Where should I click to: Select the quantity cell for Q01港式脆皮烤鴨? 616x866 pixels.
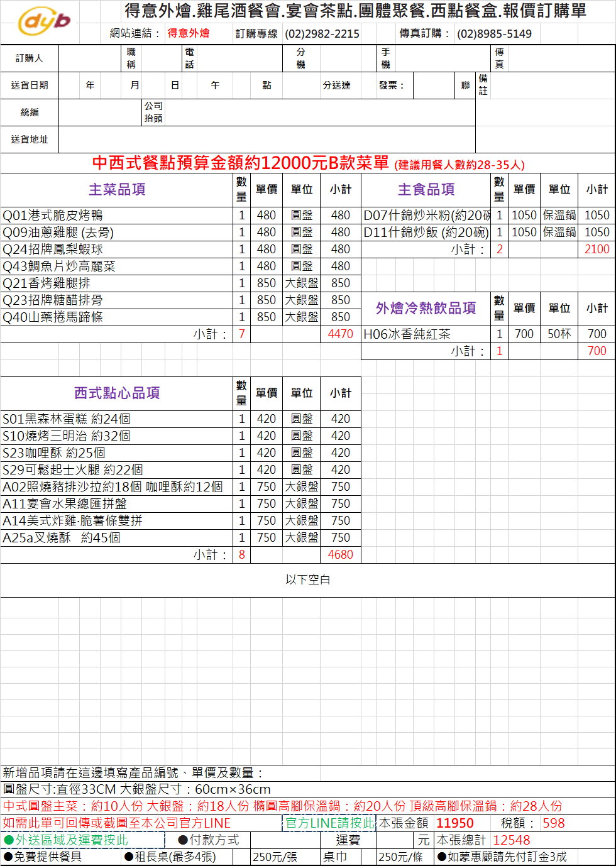[241, 216]
